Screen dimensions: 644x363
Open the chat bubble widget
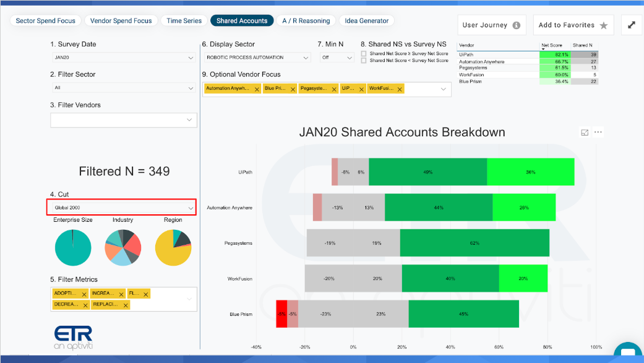click(629, 352)
